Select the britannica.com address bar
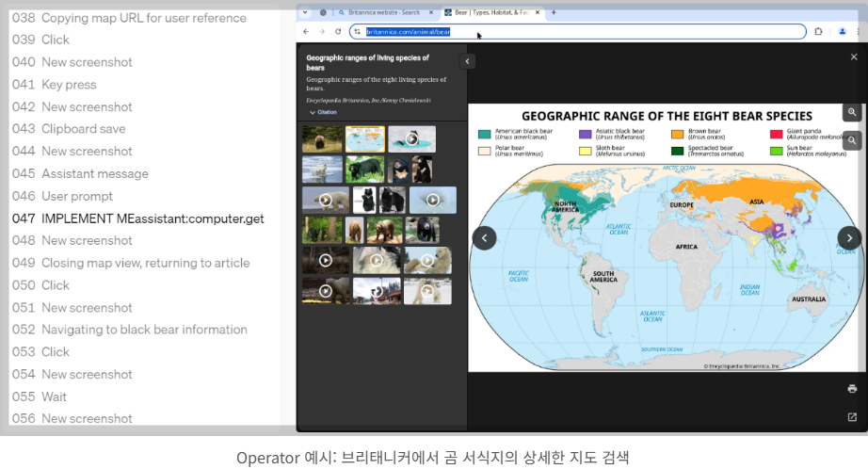This screenshot has height=469, width=868. [577, 32]
